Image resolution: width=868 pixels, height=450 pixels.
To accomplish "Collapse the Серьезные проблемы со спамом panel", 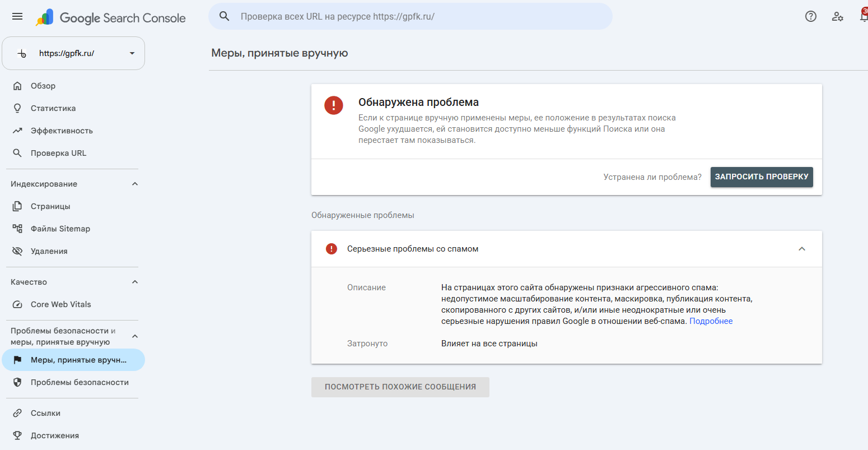I will tap(802, 249).
